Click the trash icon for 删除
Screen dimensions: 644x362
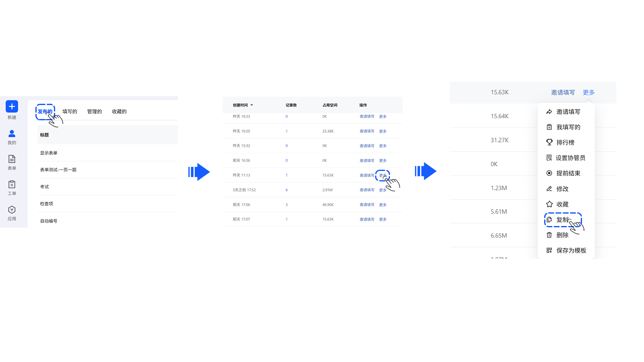tap(549, 235)
